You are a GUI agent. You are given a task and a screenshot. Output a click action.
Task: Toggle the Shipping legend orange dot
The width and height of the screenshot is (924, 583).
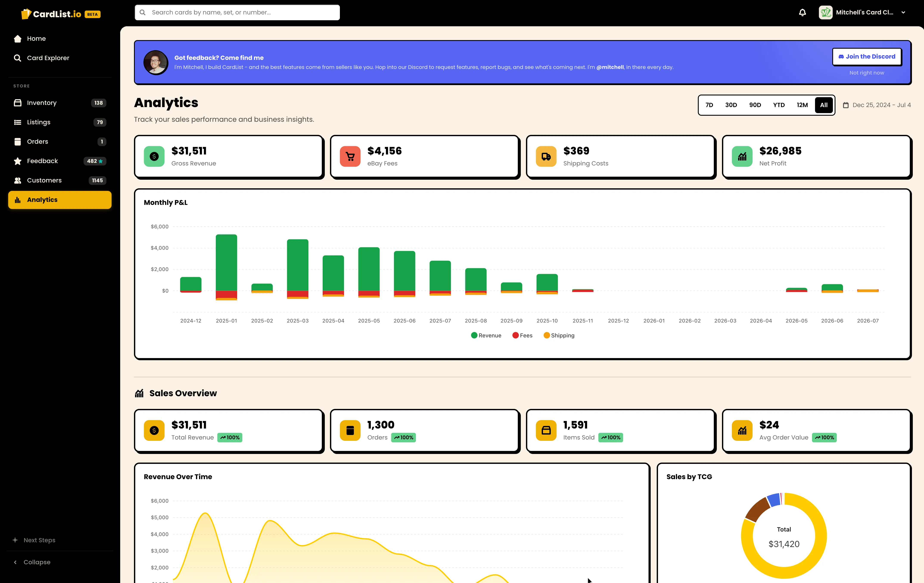(x=546, y=335)
